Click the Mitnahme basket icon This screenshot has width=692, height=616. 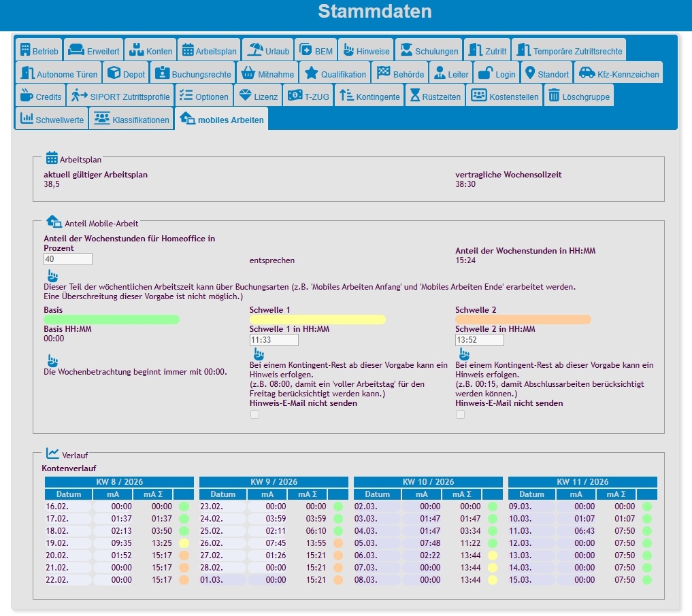pos(248,73)
